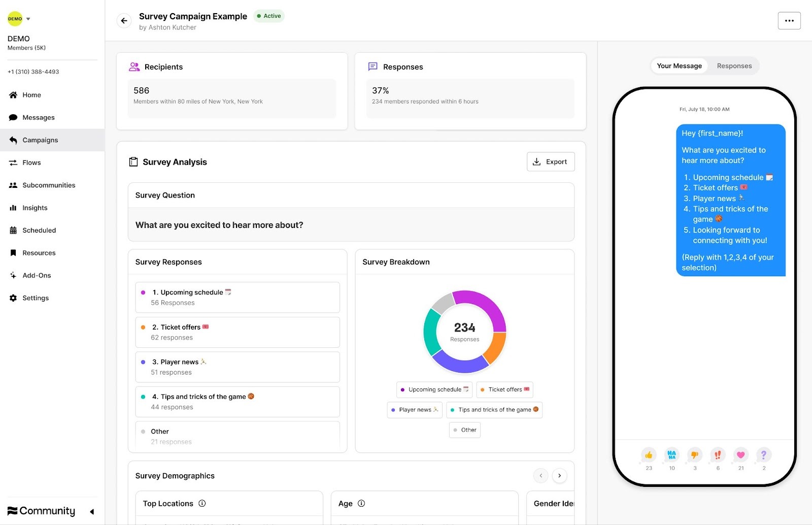
Task: Click the info icon beside Top Locations
Action: [202, 504]
